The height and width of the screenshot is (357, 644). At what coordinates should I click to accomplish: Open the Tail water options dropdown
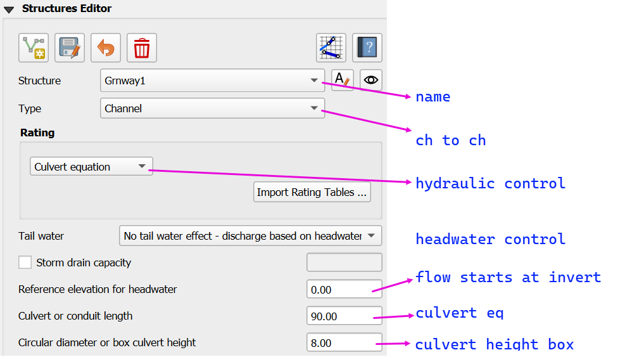point(250,236)
